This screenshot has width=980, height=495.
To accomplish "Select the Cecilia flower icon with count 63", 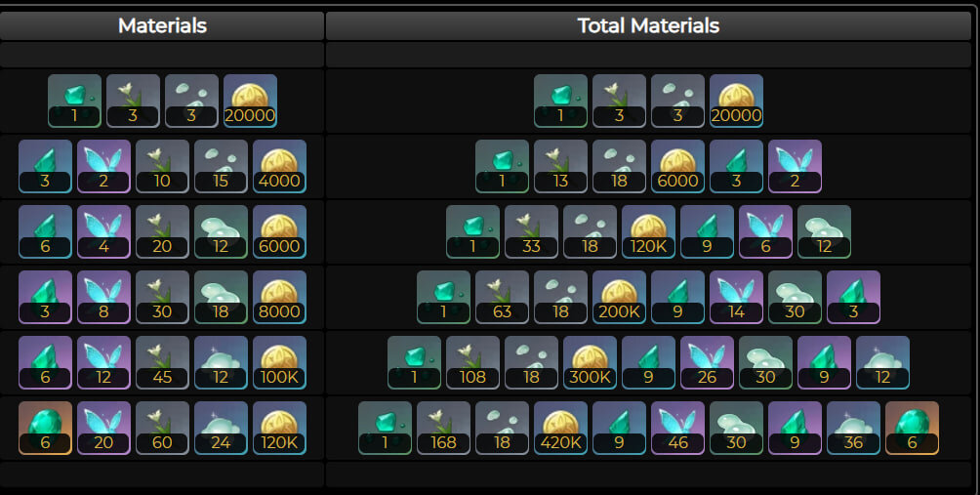I will [502, 297].
